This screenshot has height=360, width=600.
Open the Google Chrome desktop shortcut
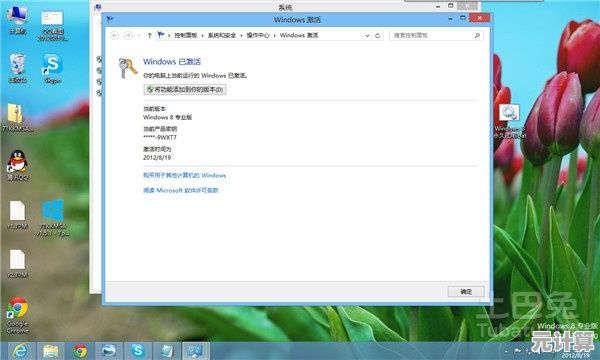(x=17, y=315)
